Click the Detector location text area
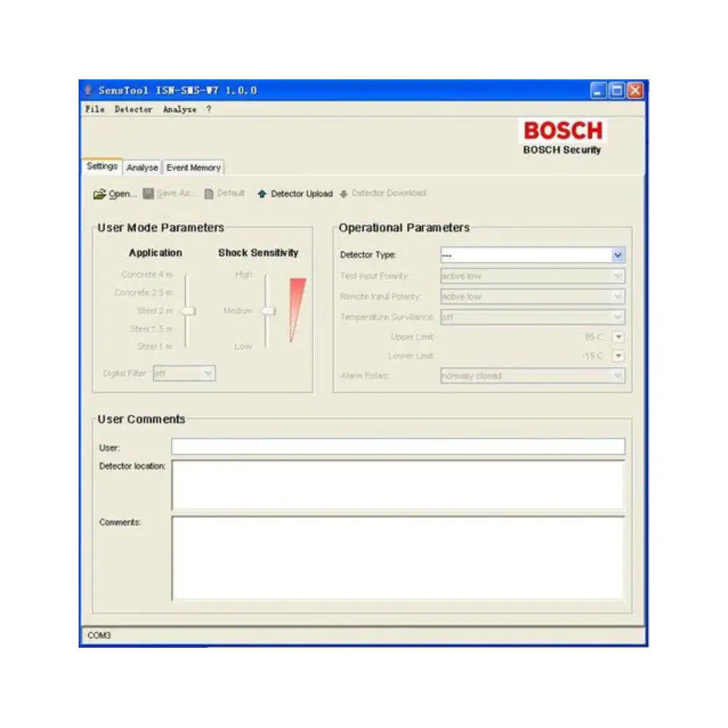The width and height of the screenshot is (728, 728). tap(398, 485)
